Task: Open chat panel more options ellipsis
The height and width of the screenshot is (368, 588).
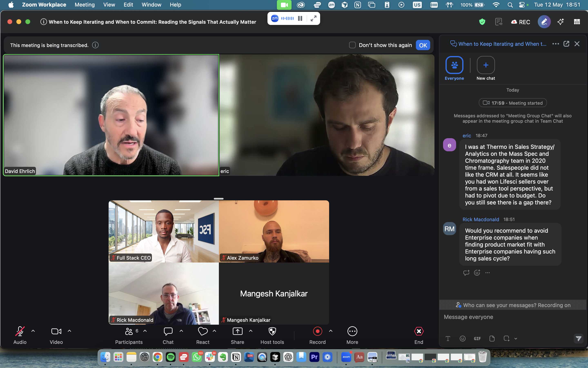Action: pyautogui.click(x=556, y=44)
